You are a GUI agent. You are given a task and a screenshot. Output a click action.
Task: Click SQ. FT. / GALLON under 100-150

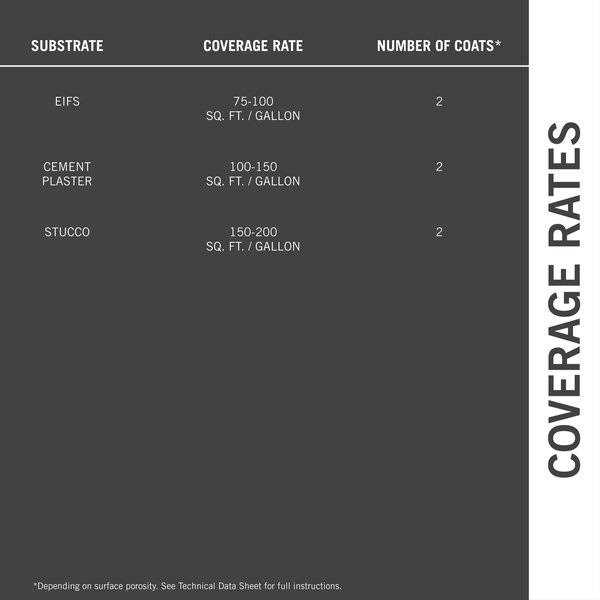[x=253, y=181]
